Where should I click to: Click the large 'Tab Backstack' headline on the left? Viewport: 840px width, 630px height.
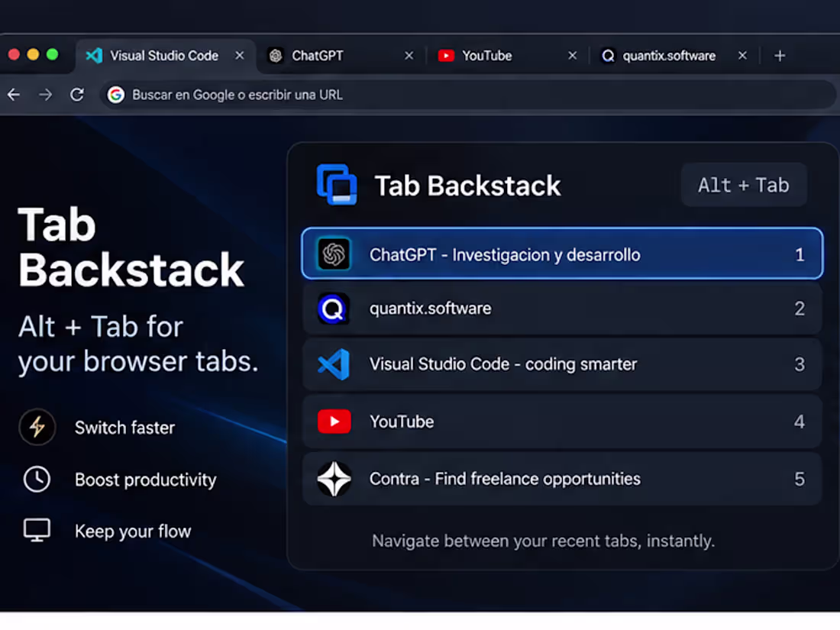[131, 247]
